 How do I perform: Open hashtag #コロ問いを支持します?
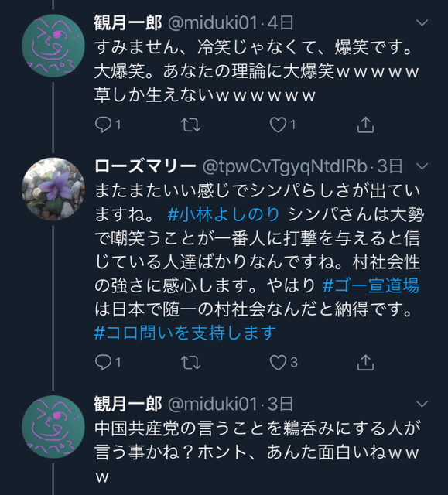click(x=186, y=333)
